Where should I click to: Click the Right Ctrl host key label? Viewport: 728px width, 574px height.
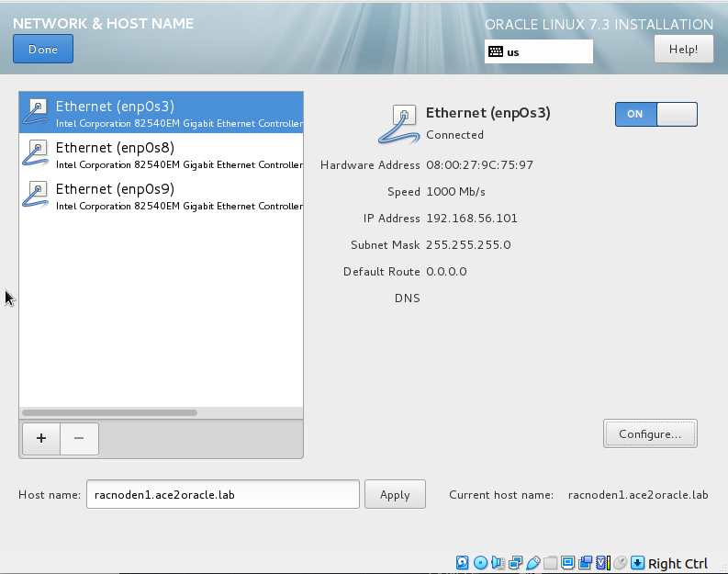click(678, 563)
